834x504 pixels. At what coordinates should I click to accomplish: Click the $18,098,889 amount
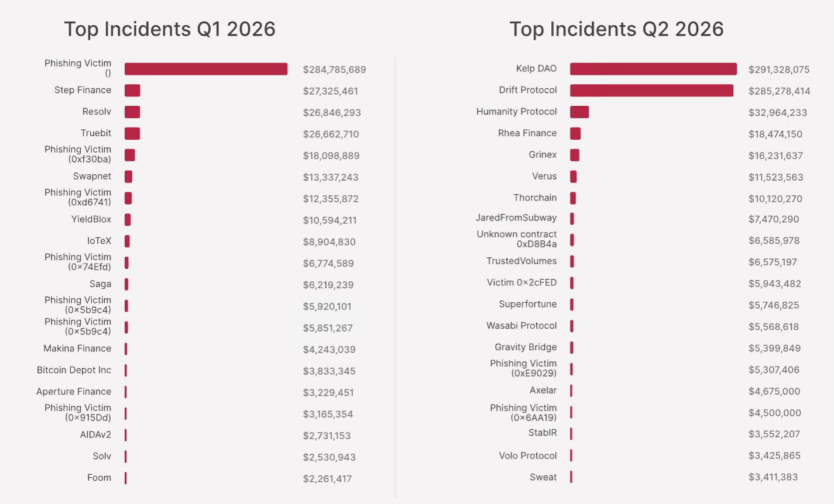[x=331, y=156]
